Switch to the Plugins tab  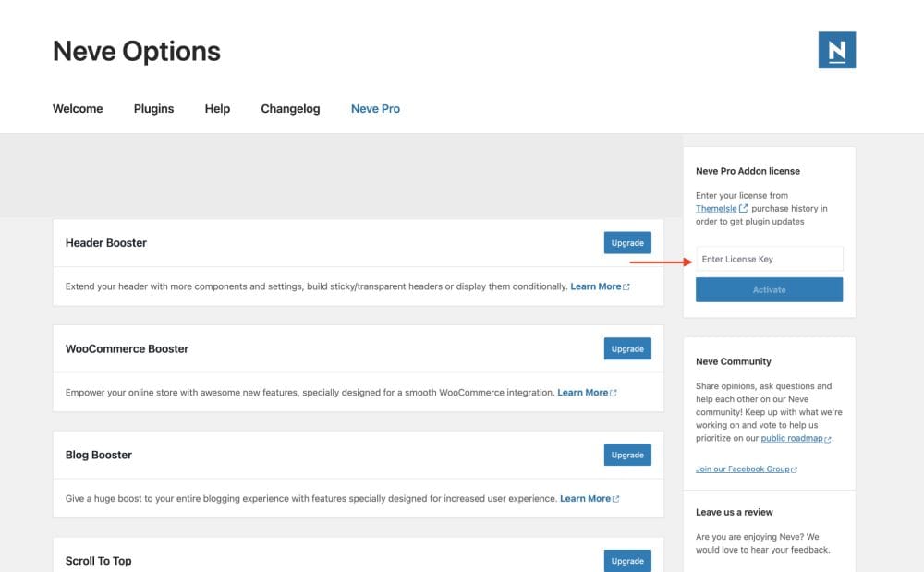coord(153,108)
